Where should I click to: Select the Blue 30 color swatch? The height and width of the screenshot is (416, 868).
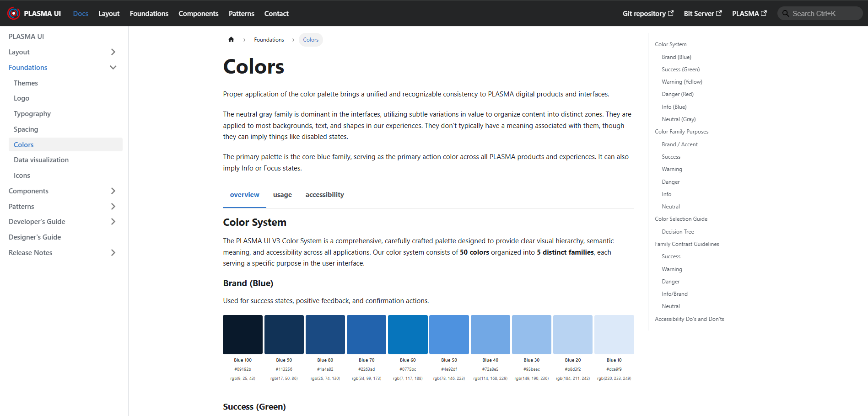coord(532,335)
